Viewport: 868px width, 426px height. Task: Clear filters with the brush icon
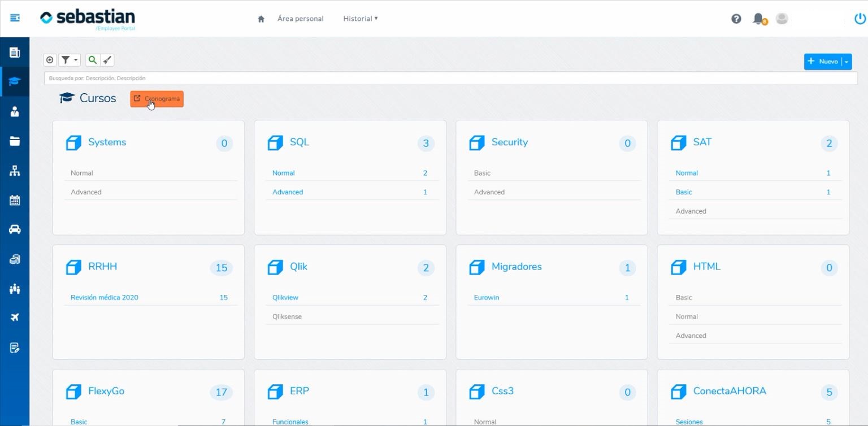[107, 60]
